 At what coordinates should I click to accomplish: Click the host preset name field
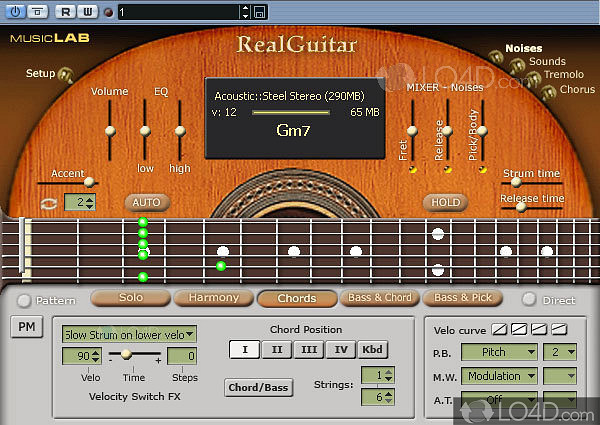pyautogui.click(x=179, y=12)
